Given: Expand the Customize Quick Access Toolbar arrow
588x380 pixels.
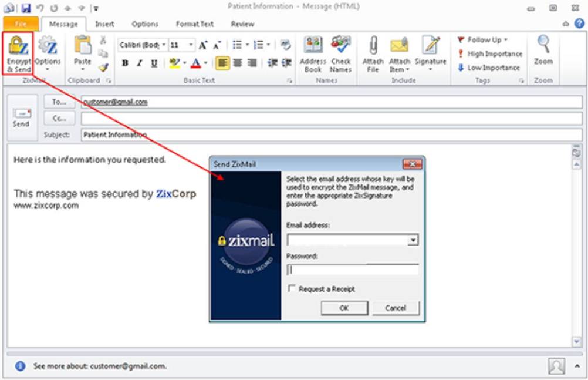Looking at the screenshot, I should point(96,8).
